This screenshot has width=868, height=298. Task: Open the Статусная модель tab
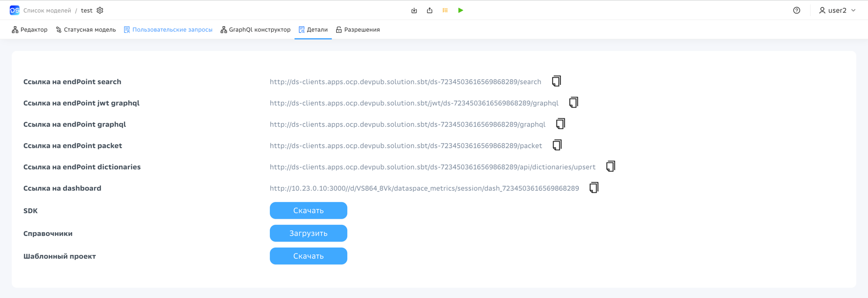86,30
